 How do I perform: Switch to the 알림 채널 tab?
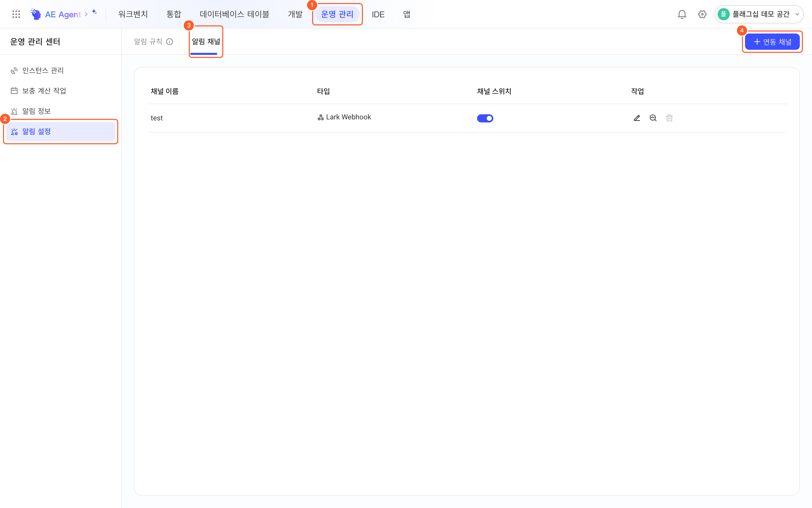(x=206, y=41)
